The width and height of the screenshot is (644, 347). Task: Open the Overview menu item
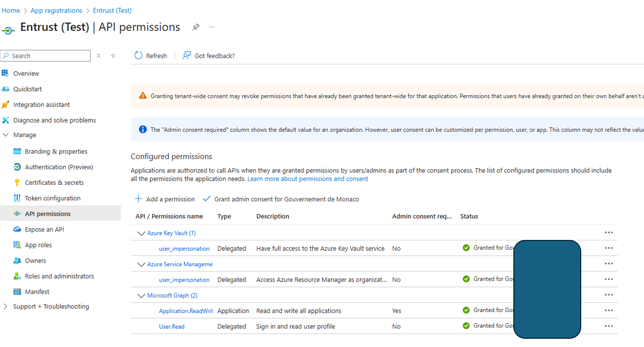pyautogui.click(x=26, y=74)
